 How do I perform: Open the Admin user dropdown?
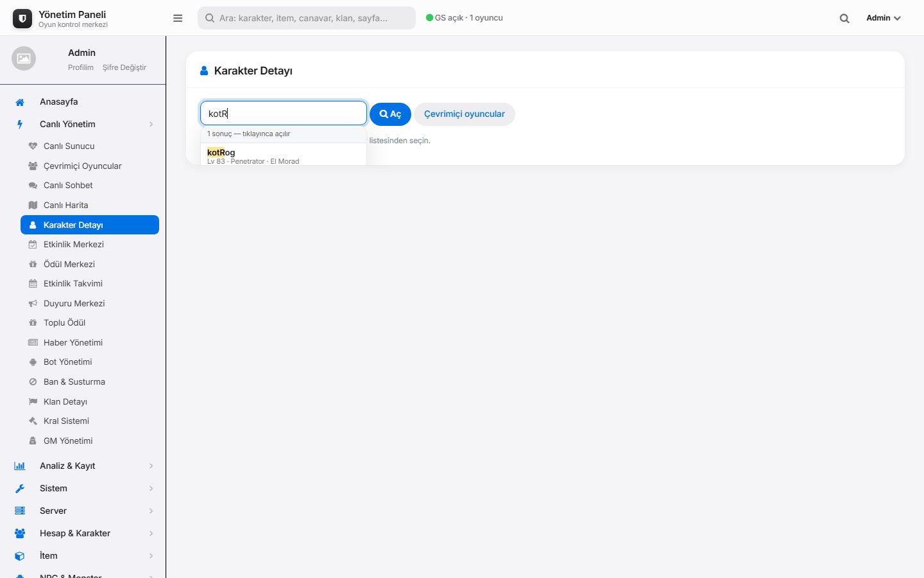pyautogui.click(x=884, y=18)
